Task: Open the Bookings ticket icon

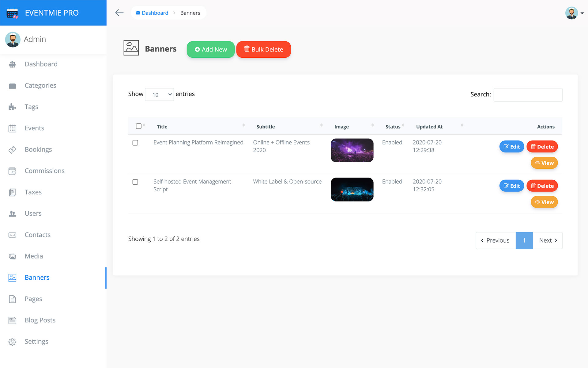Action: (12, 150)
